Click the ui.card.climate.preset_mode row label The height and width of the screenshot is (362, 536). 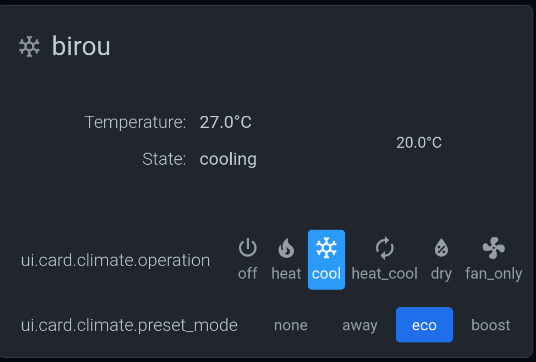(129, 325)
